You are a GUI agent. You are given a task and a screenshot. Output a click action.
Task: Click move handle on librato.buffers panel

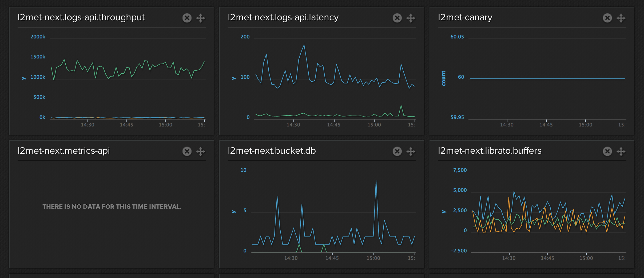pos(621,151)
